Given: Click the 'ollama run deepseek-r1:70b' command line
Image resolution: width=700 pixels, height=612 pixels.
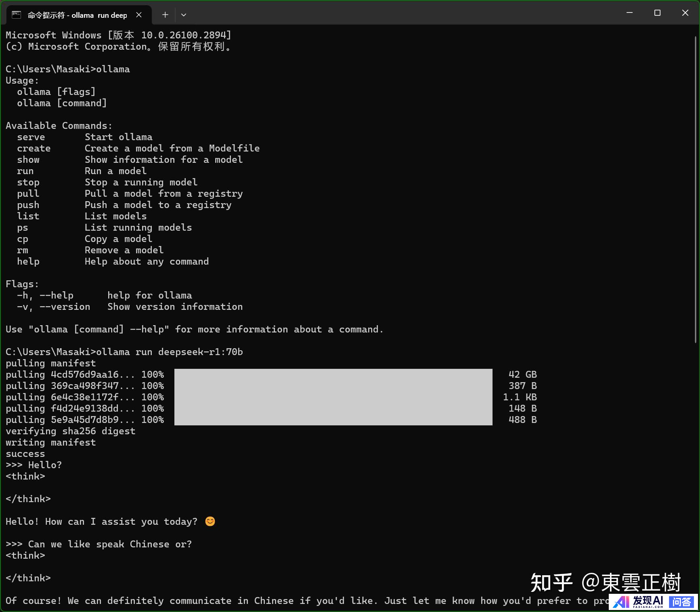Looking at the screenshot, I should [124, 352].
